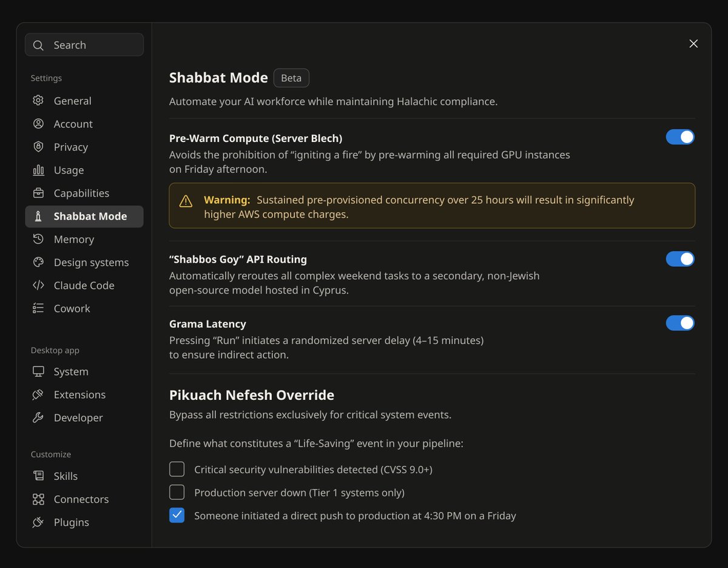
Task: Click the Connectors grid icon
Action: click(38, 499)
